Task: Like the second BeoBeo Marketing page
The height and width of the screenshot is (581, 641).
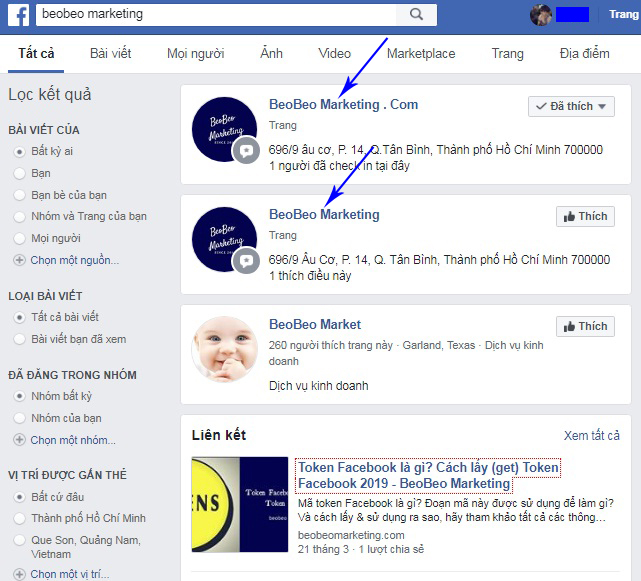Action: coord(585,216)
